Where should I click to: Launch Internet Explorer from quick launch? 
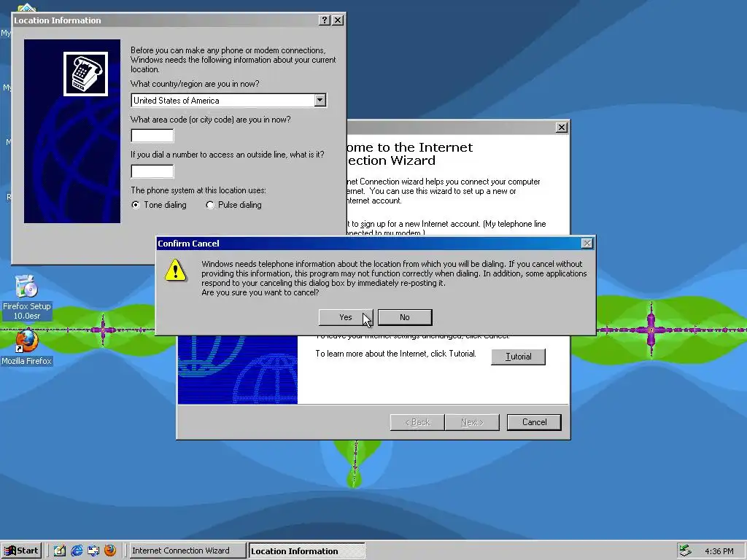pyautogui.click(x=77, y=551)
